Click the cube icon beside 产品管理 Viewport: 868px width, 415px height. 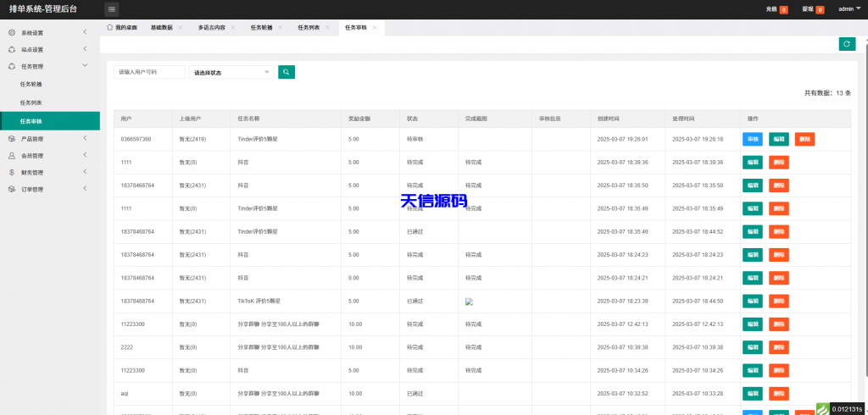pyautogui.click(x=12, y=139)
